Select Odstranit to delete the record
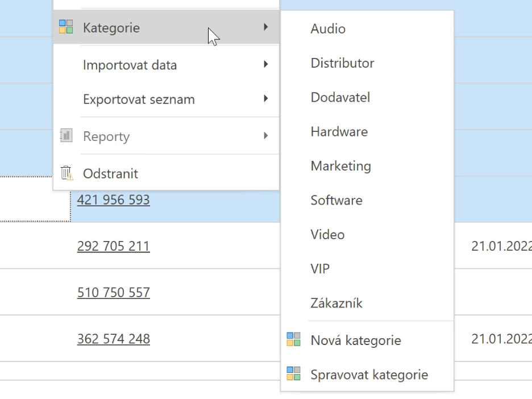This screenshot has width=532, height=399. coord(166,173)
